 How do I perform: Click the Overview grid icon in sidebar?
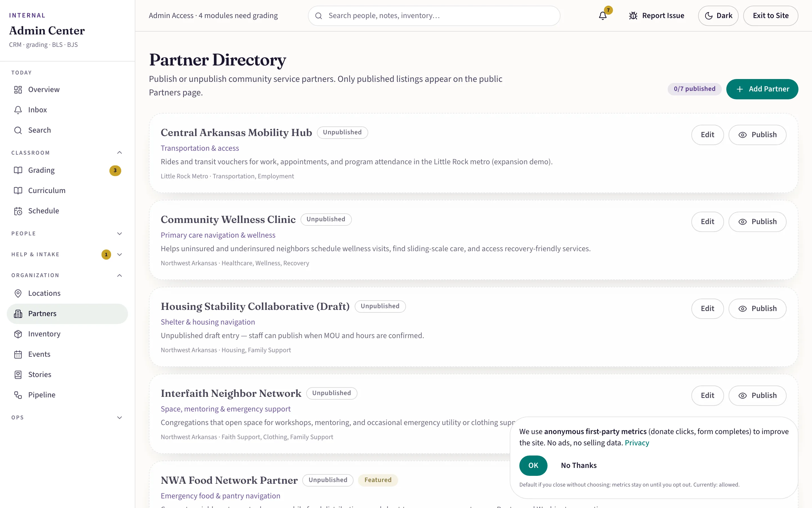18,90
